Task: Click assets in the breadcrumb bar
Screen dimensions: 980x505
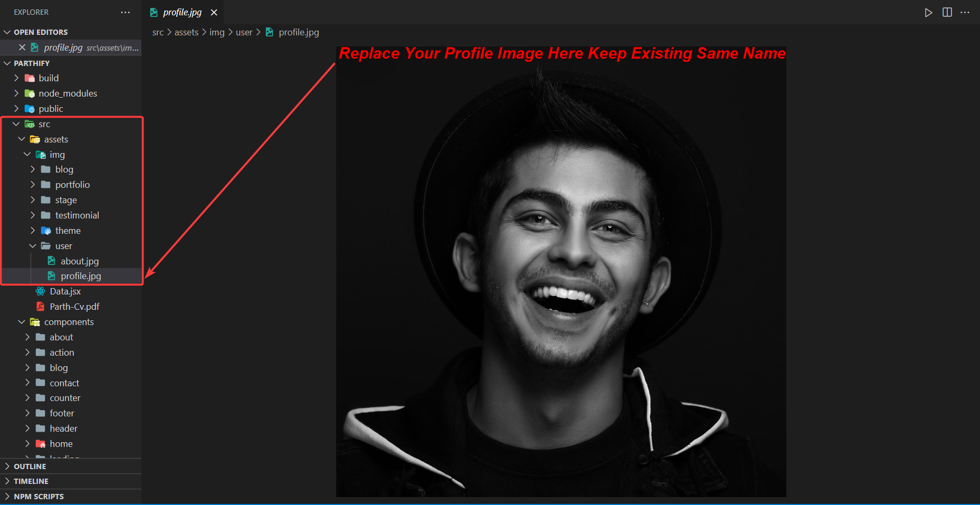Action: tap(186, 32)
